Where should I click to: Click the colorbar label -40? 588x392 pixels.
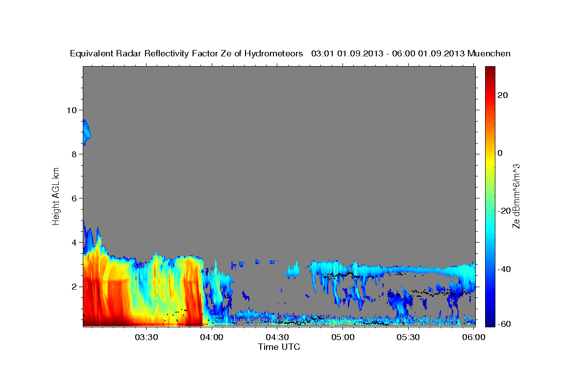click(x=504, y=269)
